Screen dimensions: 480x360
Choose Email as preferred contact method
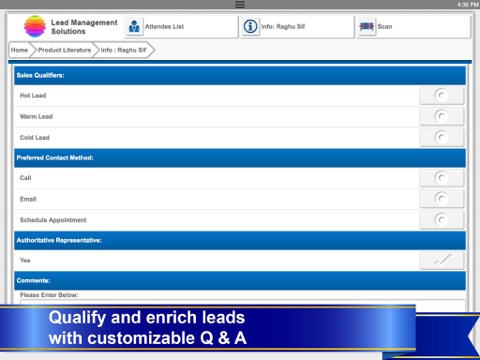coord(441,199)
